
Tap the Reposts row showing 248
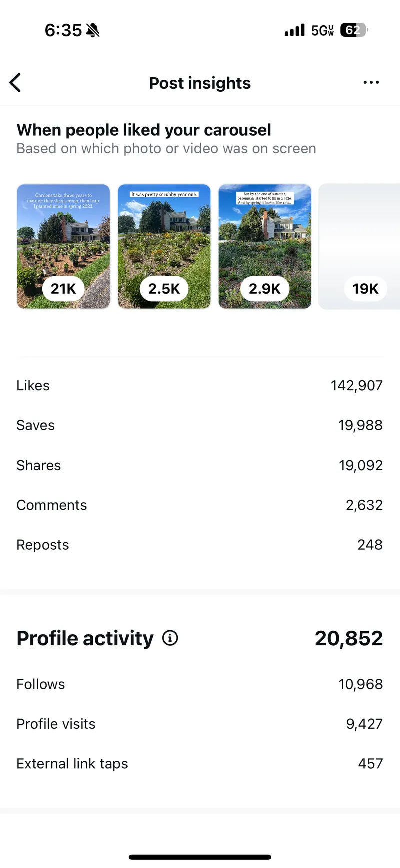pos(200,545)
